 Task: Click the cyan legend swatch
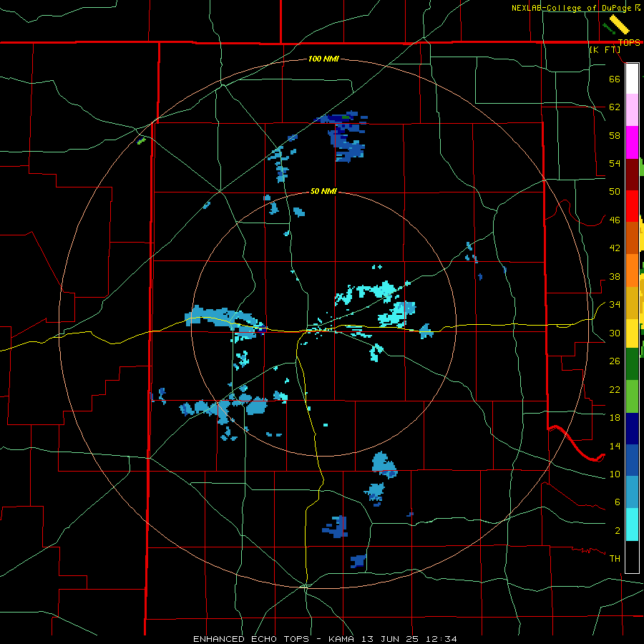coord(632,525)
